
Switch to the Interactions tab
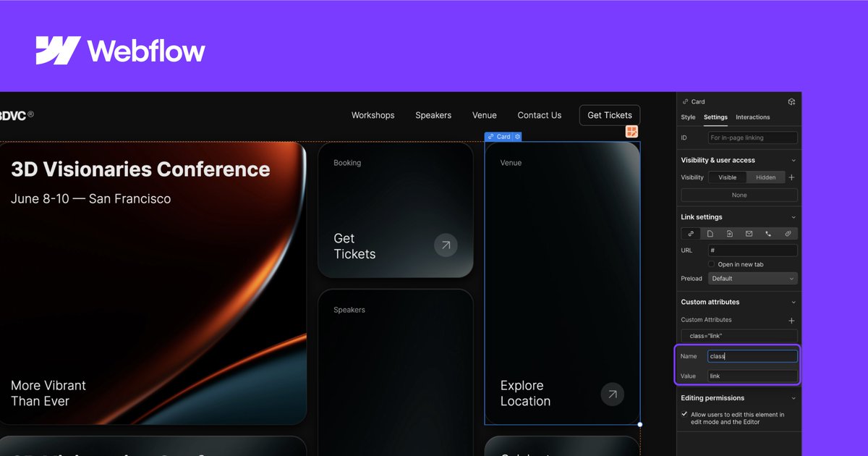pos(752,117)
